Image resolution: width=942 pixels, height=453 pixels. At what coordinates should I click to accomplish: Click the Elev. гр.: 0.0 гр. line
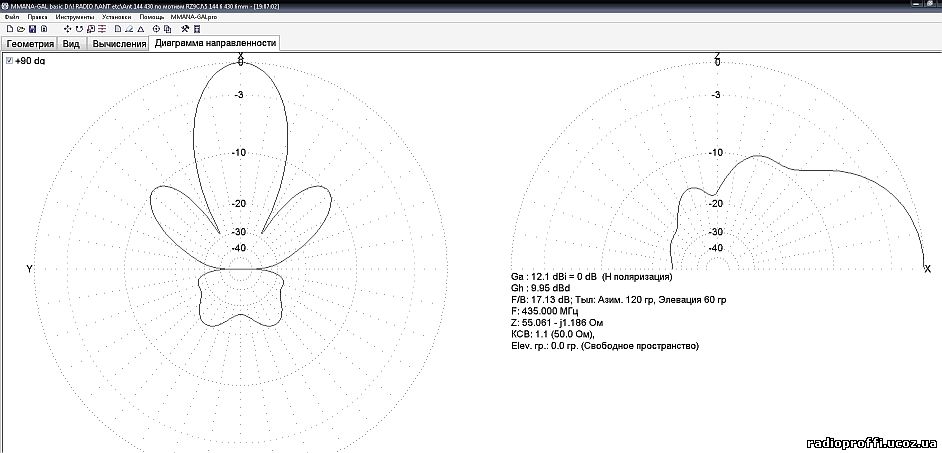604,346
